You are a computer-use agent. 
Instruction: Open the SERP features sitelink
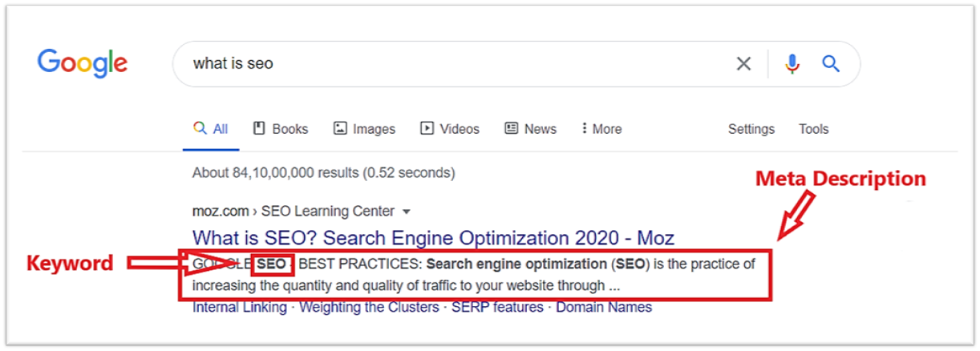tap(497, 308)
